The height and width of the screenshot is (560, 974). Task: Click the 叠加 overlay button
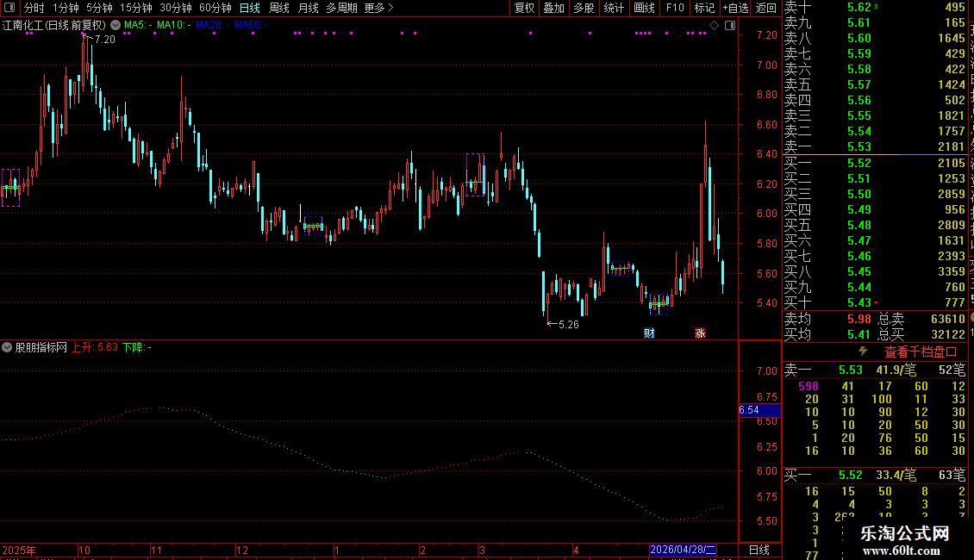click(553, 8)
